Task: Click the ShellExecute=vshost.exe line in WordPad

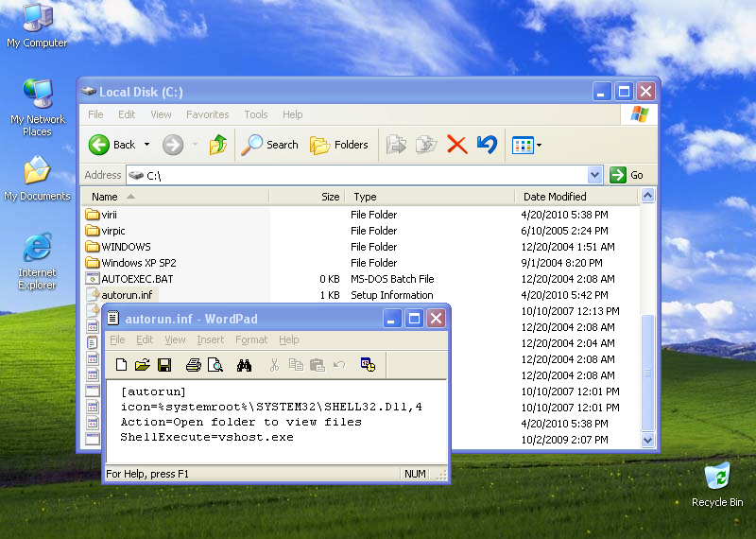Action: tap(207, 437)
